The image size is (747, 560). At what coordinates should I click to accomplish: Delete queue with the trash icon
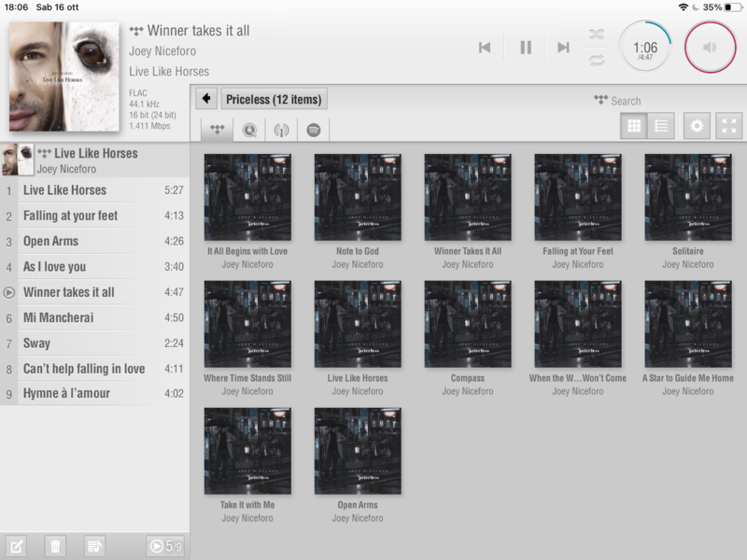[55, 546]
